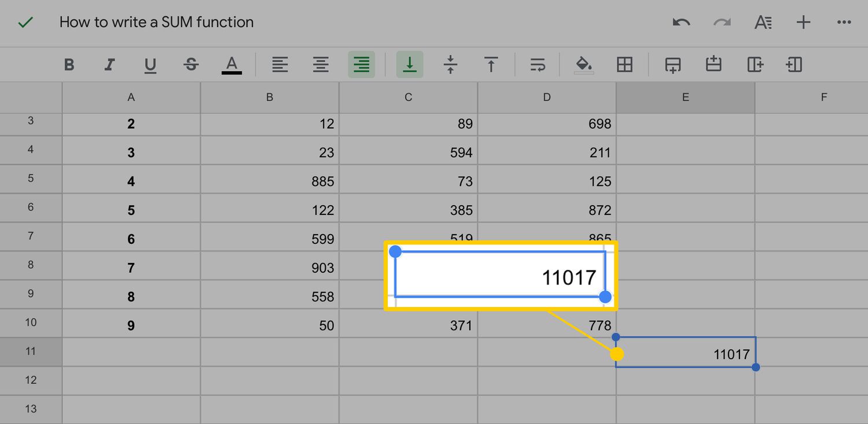Align cell text to the left
Viewport: 868px width, 424px height.
pos(280,64)
